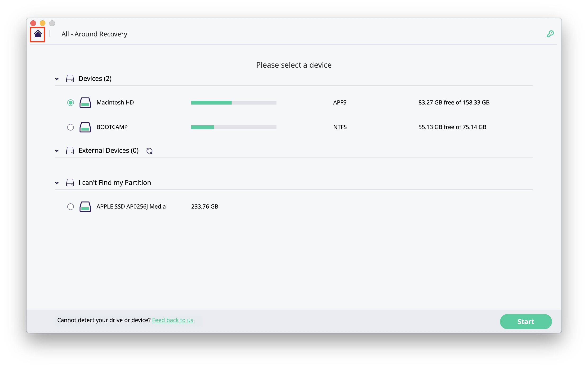Image resolution: width=588 pixels, height=368 pixels.
Task: Select the APPLE SSD AP0256J Media radio button
Action: click(70, 207)
